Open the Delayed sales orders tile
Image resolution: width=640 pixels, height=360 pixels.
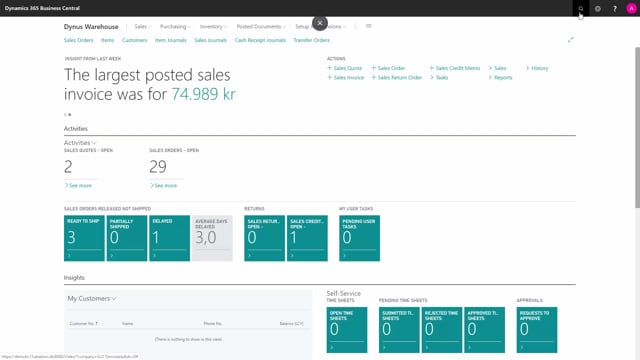(169, 238)
